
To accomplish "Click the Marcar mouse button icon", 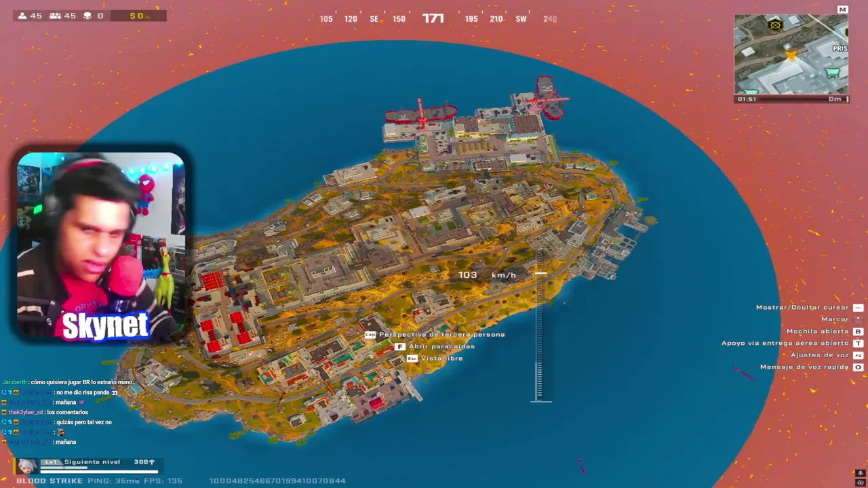I will point(859,319).
